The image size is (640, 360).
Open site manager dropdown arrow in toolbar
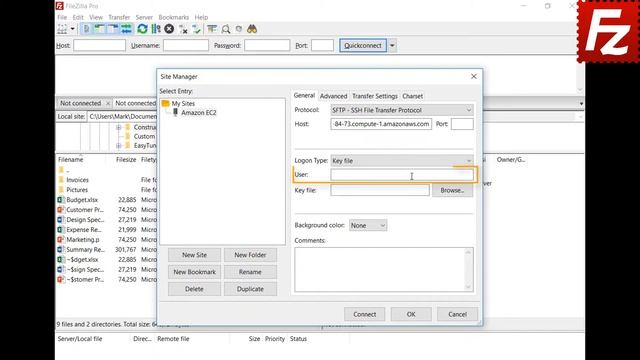(73, 29)
